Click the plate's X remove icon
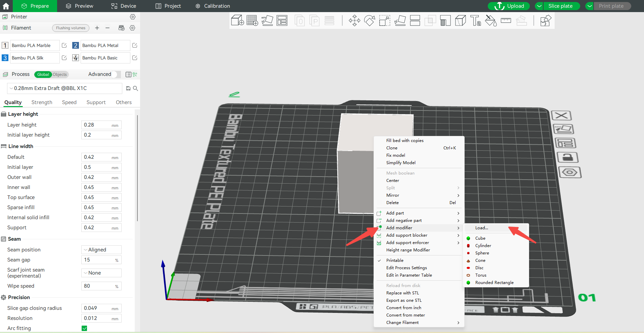 (x=561, y=115)
